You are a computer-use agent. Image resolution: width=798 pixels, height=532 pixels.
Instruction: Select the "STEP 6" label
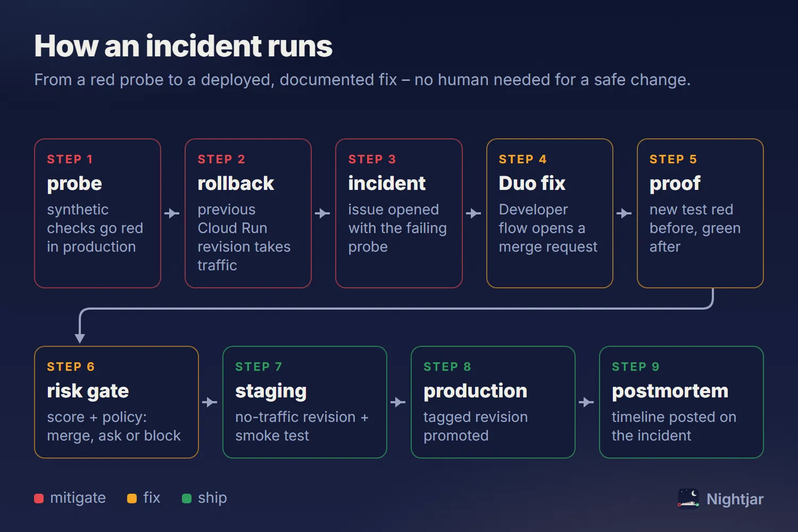(x=71, y=367)
